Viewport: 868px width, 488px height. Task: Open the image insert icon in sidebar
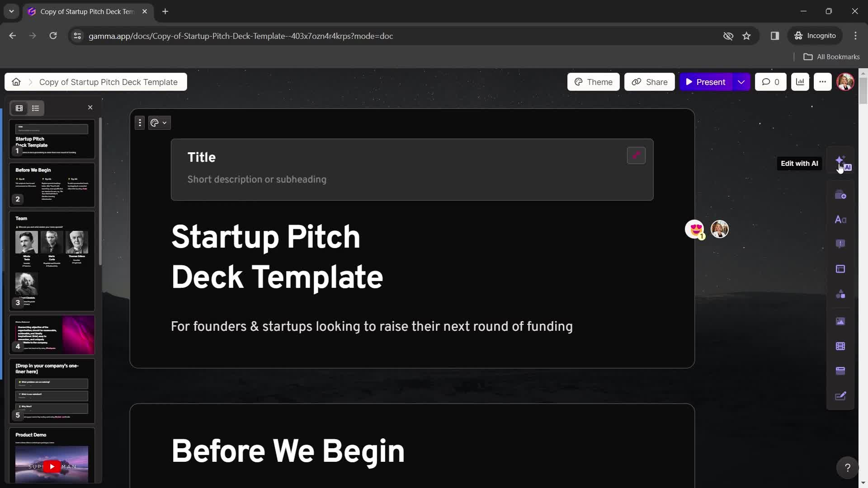pyautogui.click(x=841, y=320)
